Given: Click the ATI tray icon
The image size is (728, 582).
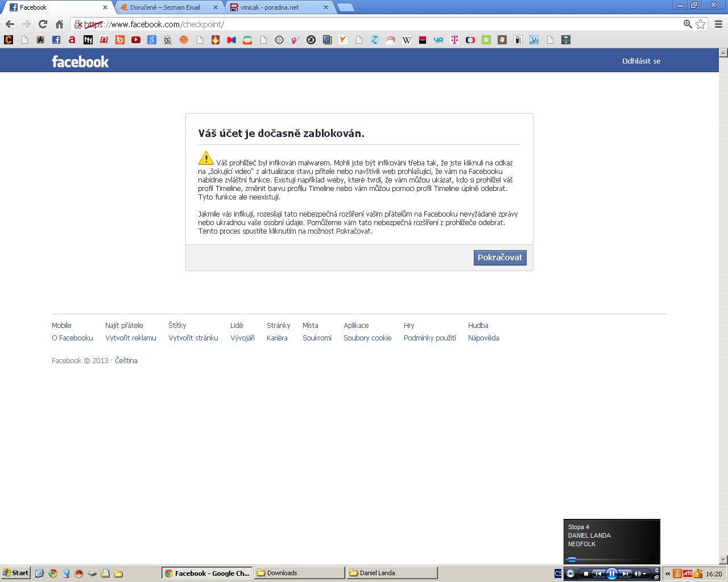Looking at the screenshot, I should (688, 573).
